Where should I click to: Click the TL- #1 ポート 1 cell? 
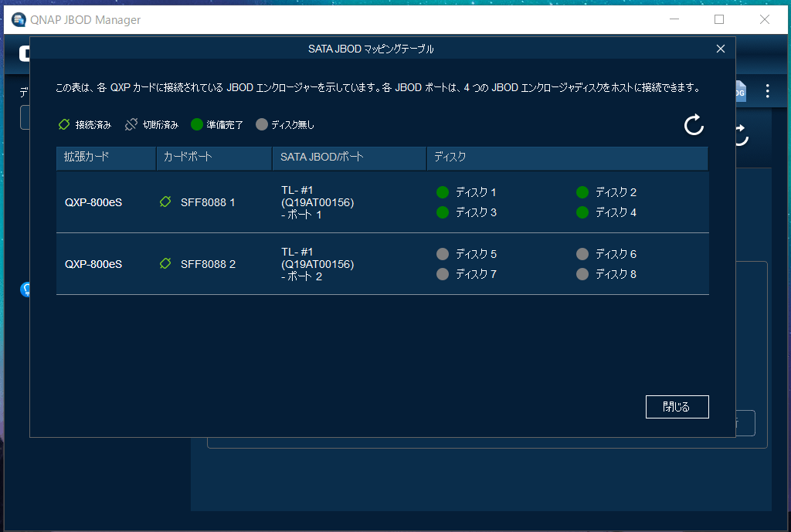[317, 202]
